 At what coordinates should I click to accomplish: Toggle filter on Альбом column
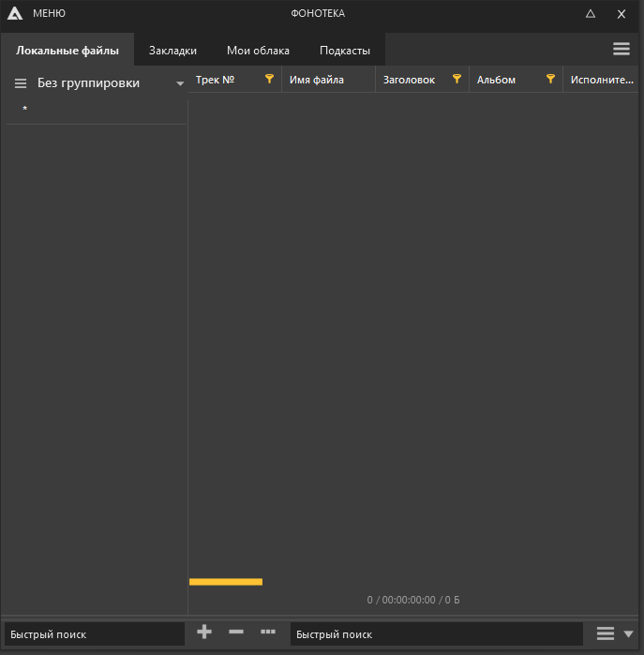(x=551, y=80)
